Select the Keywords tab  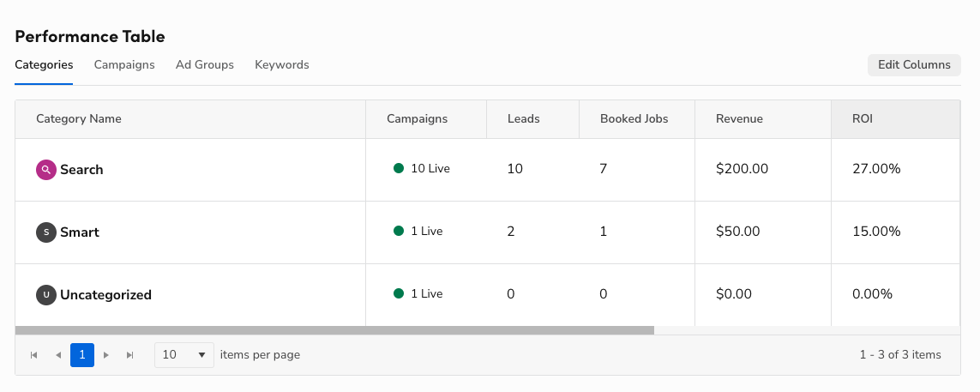[282, 65]
